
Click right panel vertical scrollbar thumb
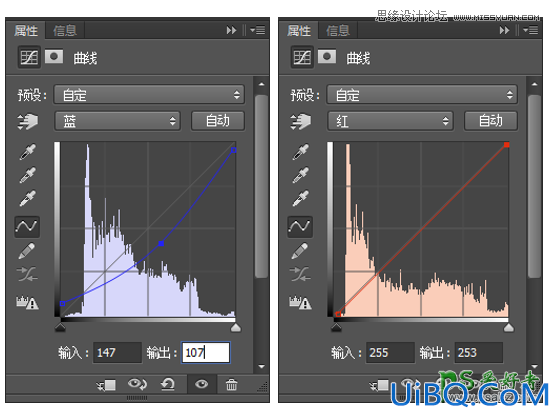tap(534, 186)
